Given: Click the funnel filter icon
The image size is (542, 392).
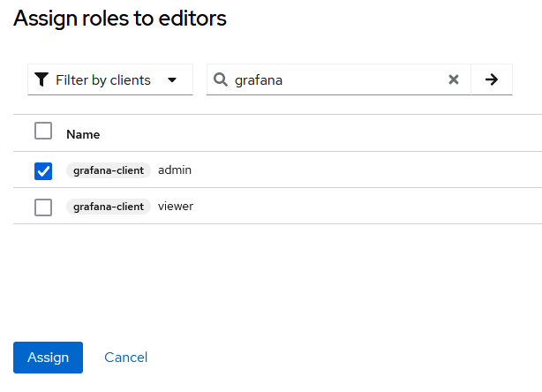Looking at the screenshot, I should click(x=41, y=79).
